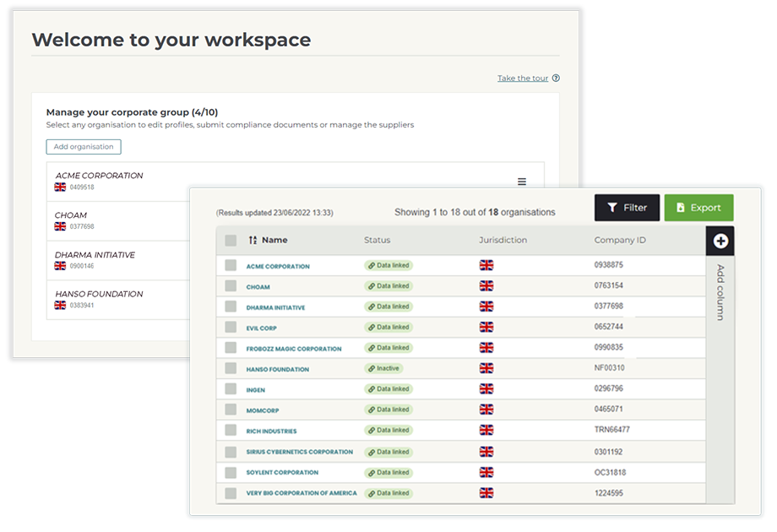The image size is (777, 532).
Task: Open the hamburger menu for ACME CORPORATION
Action: pyautogui.click(x=522, y=182)
